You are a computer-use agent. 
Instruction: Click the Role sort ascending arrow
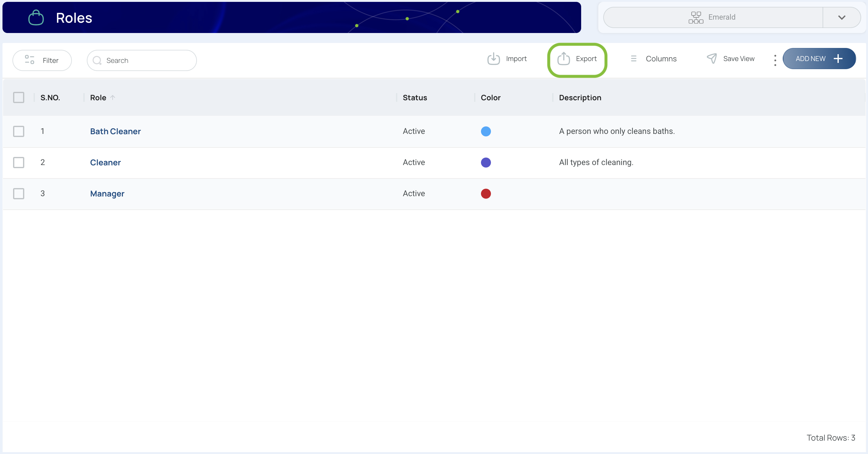113,97
